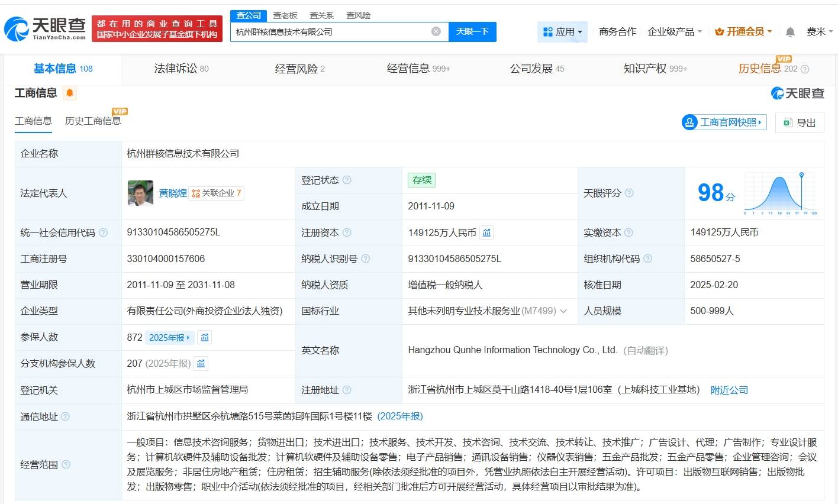This screenshot has width=838, height=504.
Task: Click the trend chart icon next to 参保人数 872
Action: 204,337
